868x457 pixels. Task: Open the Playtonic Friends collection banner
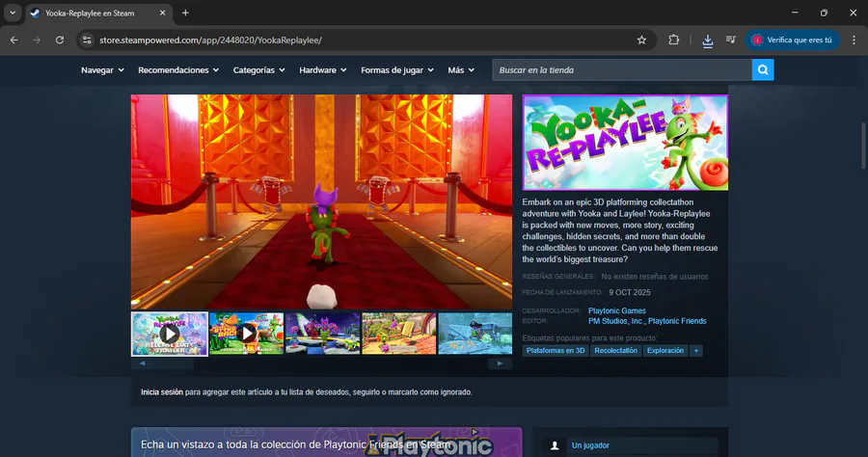click(327, 443)
